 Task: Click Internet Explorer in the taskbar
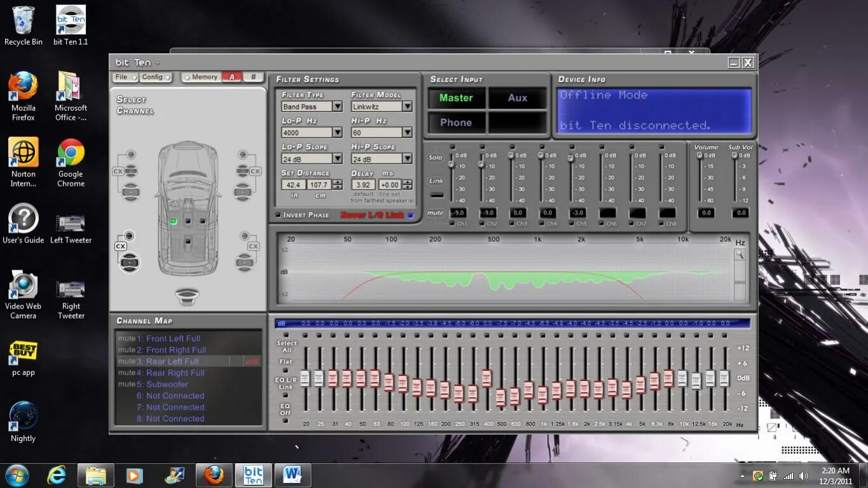tap(57, 475)
